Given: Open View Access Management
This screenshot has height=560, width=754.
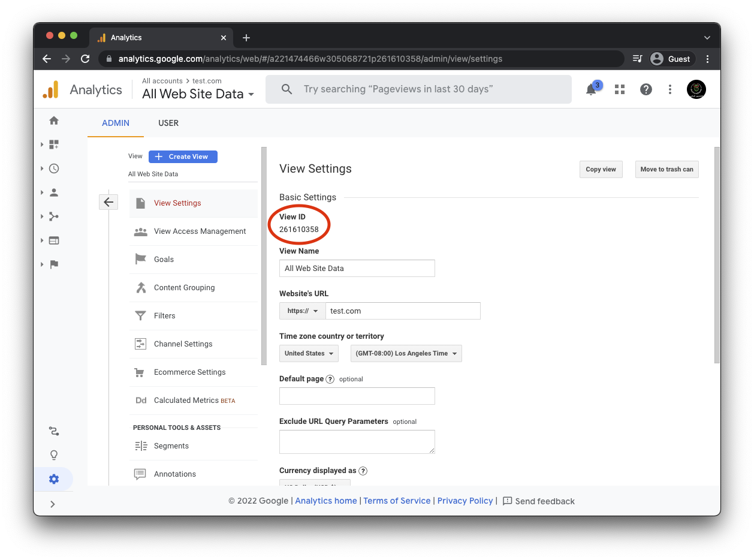Looking at the screenshot, I should (x=194, y=231).
